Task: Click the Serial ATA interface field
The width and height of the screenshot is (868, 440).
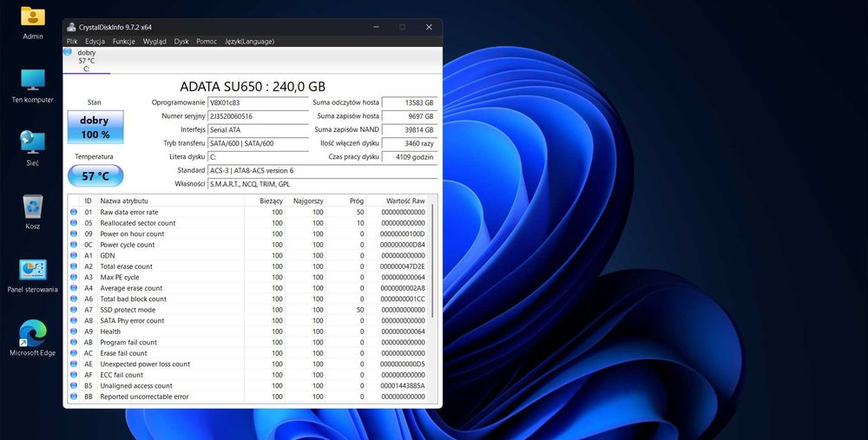Action: click(x=258, y=130)
